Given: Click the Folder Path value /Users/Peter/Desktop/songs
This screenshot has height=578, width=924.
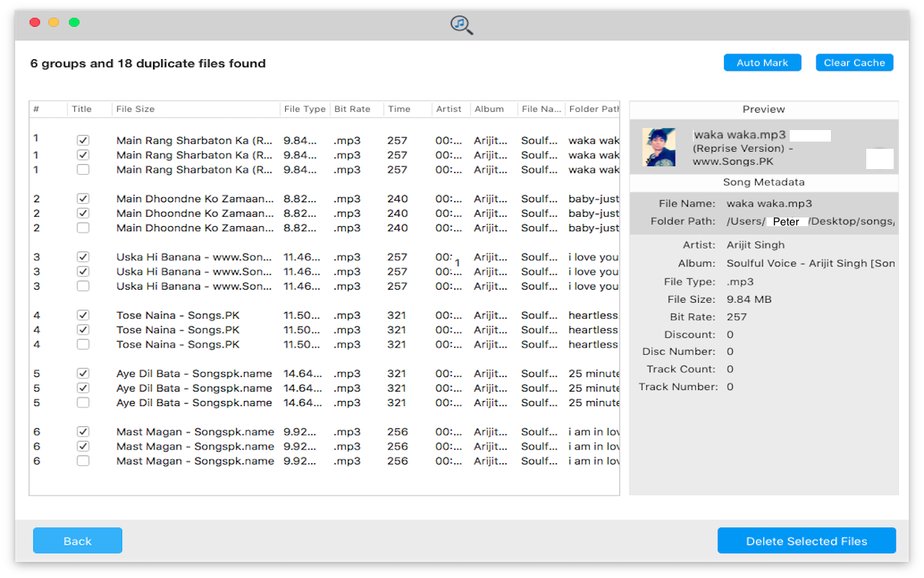Looking at the screenshot, I should (811, 221).
